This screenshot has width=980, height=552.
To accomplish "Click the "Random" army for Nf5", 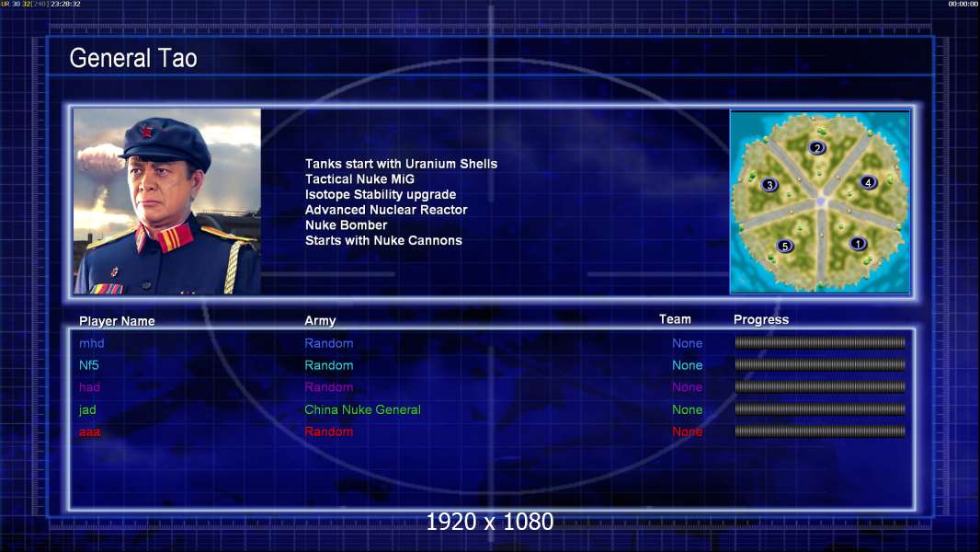I will click(329, 365).
